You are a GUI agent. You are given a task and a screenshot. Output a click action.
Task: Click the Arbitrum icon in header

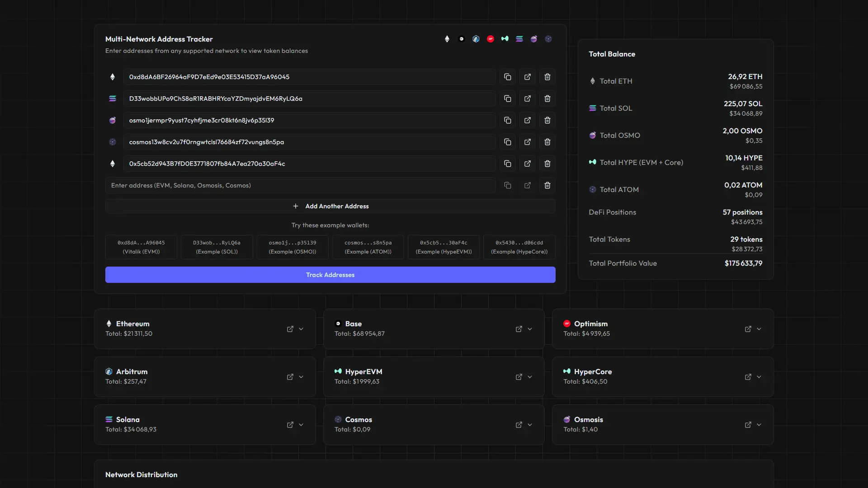[x=476, y=39]
